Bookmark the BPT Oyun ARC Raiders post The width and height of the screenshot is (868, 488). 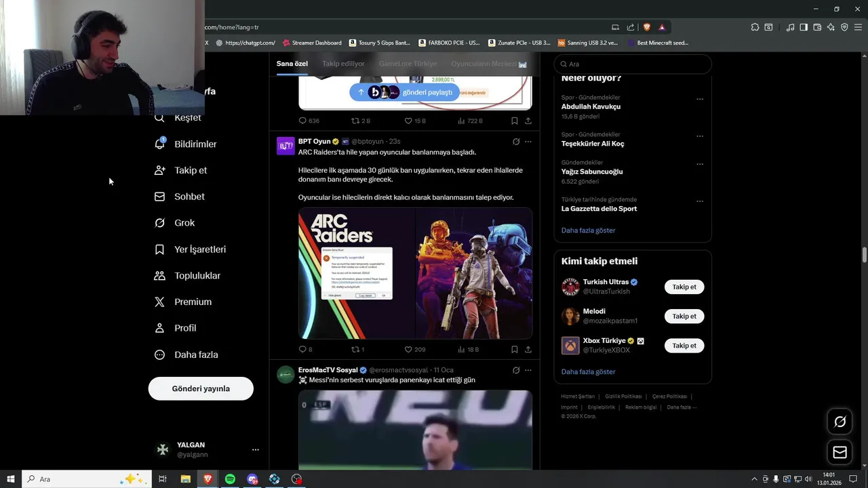click(515, 350)
